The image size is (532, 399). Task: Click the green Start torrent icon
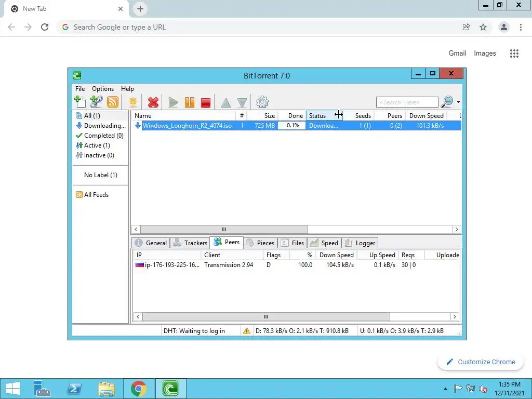[x=173, y=102]
